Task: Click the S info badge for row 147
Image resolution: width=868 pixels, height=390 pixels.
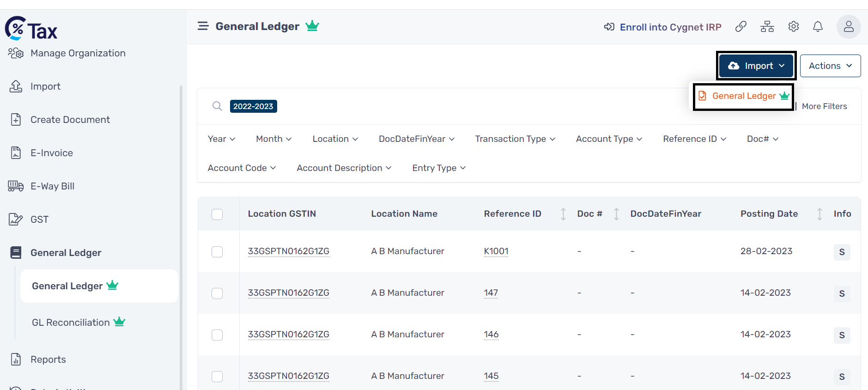Action: 842,293
